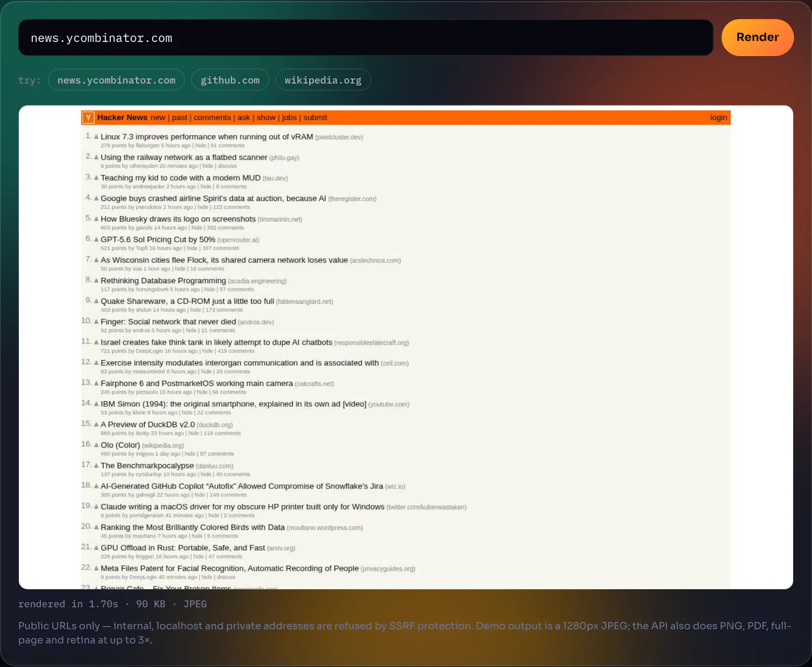Image resolution: width=812 pixels, height=667 pixels.
Task: Upvote the Claude macOS printer driver story
Action: pyautogui.click(x=96, y=507)
